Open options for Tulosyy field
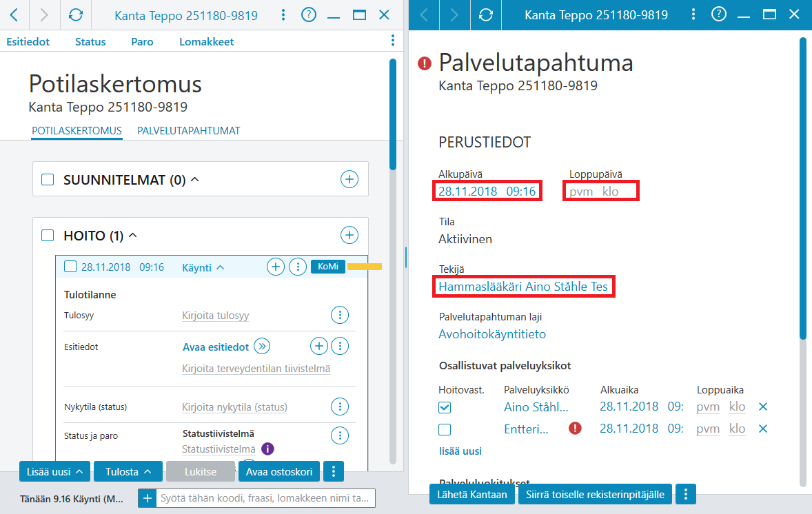The image size is (812, 514). click(x=340, y=315)
